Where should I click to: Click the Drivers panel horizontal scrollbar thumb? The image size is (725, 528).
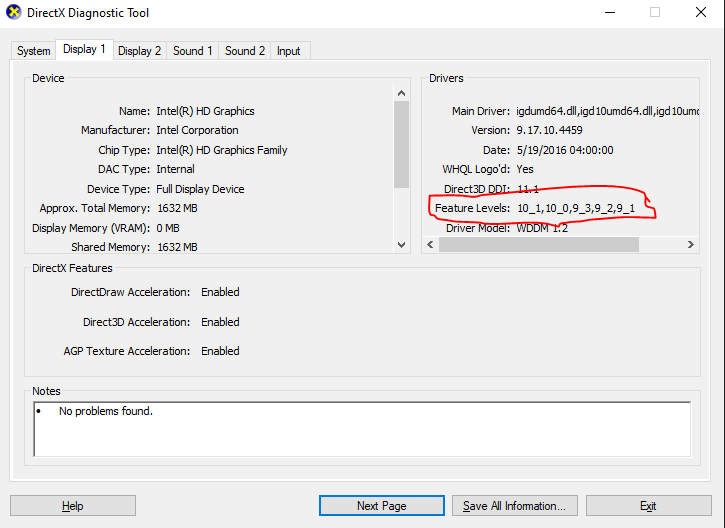tap(539, 245)
